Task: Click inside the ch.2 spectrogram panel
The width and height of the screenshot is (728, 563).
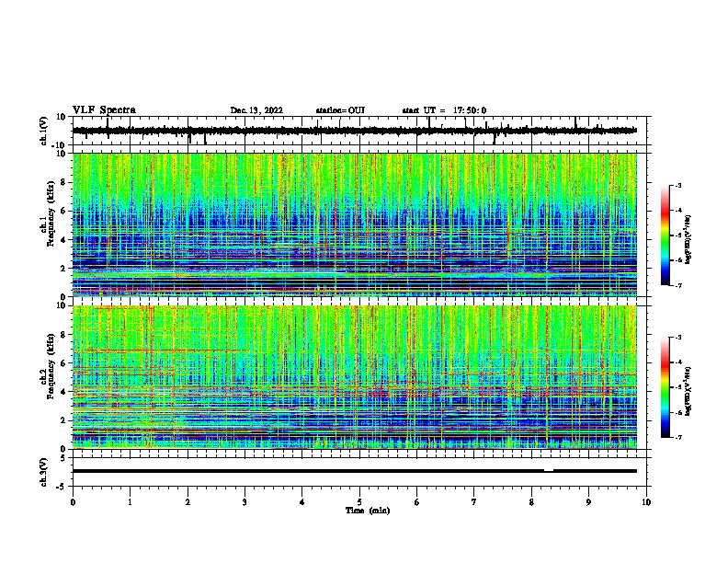Action: (355, 377)
